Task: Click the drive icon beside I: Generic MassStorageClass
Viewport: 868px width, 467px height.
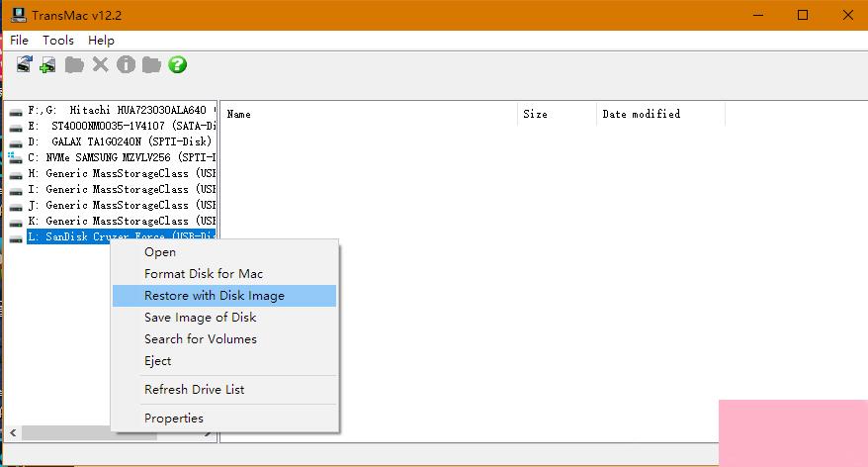Action: tap(16, 191)
